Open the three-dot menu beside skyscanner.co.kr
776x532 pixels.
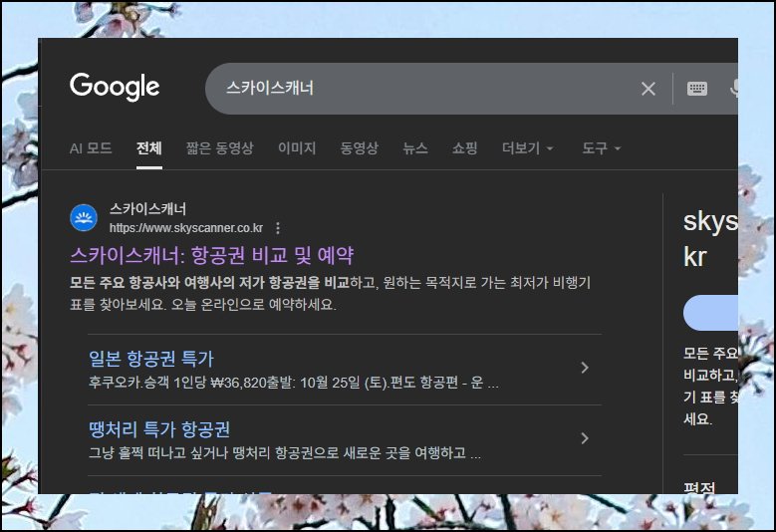click(x=278, y=228)
